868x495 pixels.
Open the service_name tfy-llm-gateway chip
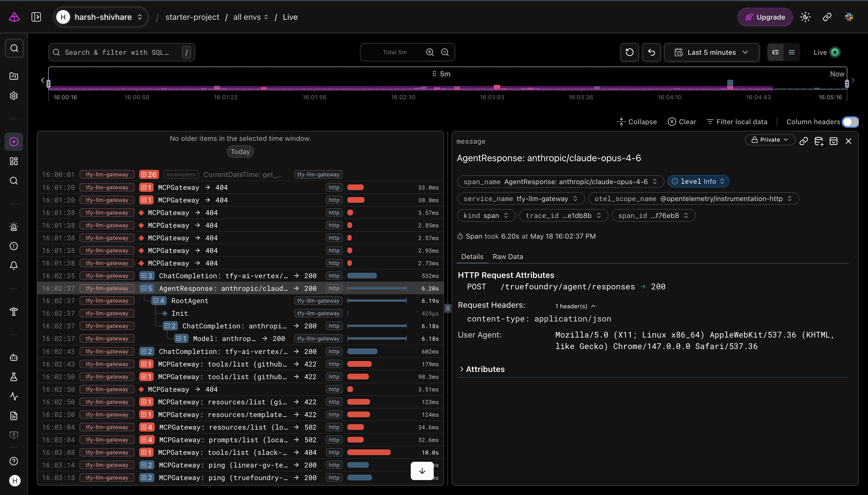coord(521,198)
